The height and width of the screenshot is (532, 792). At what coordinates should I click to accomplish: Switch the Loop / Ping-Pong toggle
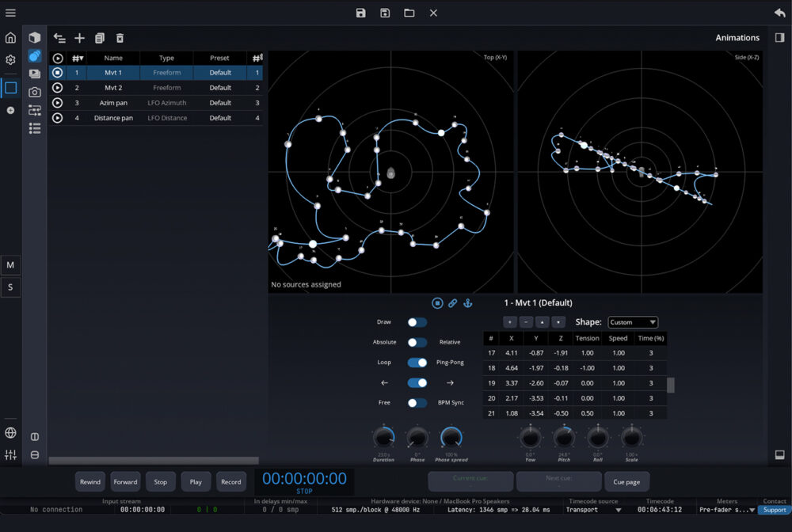(417, 363)
